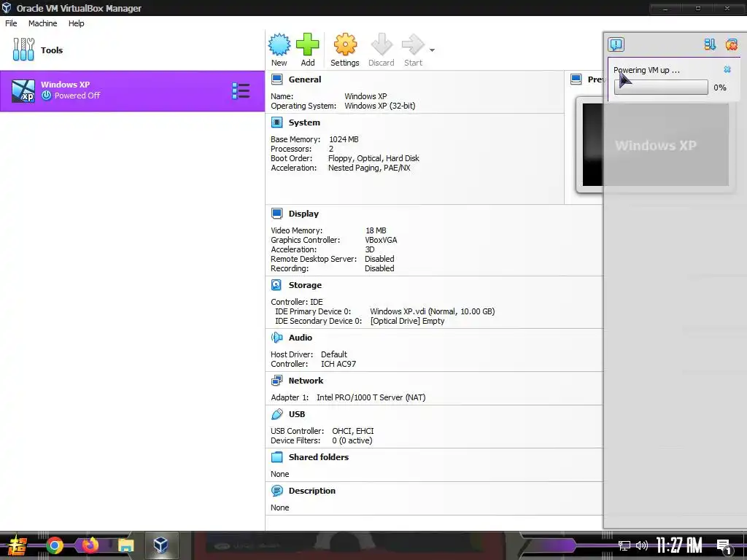Click the Description section speech icon
This screenshot has width=747, height=560.
276,491
